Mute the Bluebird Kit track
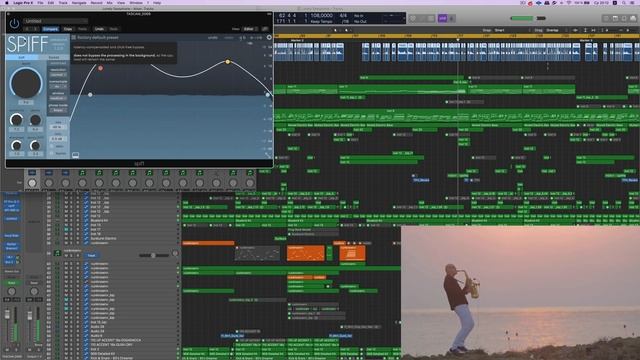Screen dimensions: 640x360 click(x=66, y=220)
